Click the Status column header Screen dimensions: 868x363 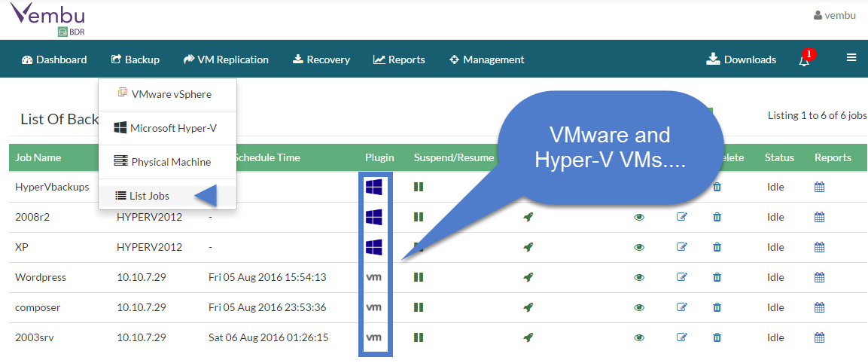[779, 157]
